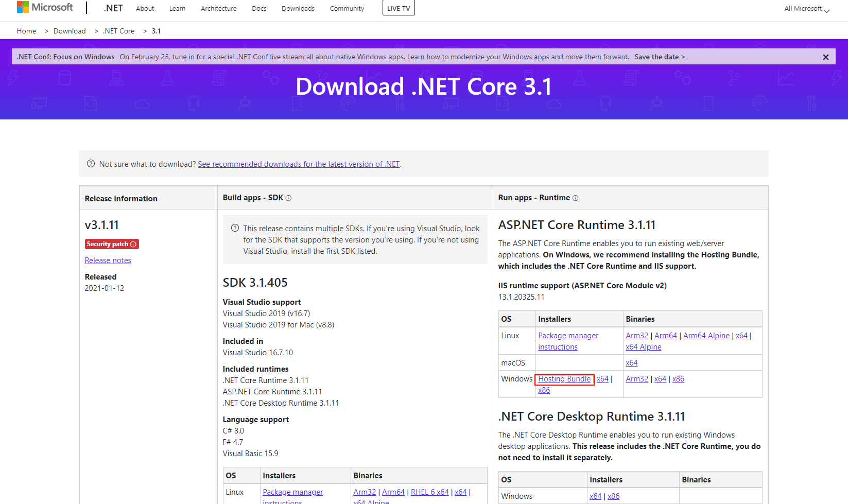The image size is (848, 504).
Task: Download ASP.NET Core Runtime macOS x64 binary
Action: pos(632,363)
